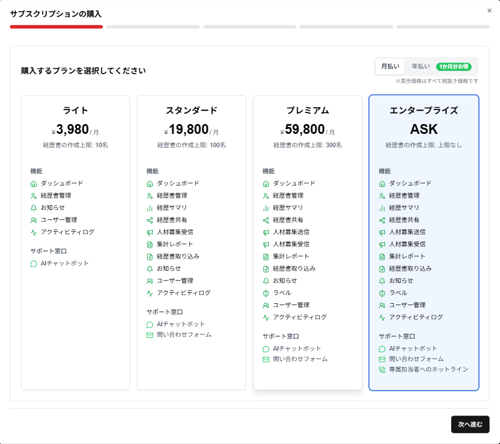Click 人材募集受信 label in エンタープライズ plan
The height and width of the screenshot is (444, 500).
(407, 244)
